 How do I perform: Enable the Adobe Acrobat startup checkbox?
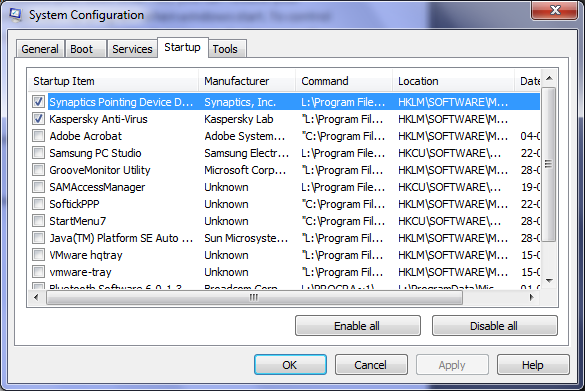tap(38, 136)
